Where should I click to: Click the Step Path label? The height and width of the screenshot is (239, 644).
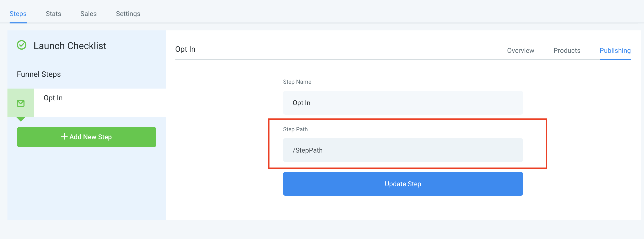(295, 129)
